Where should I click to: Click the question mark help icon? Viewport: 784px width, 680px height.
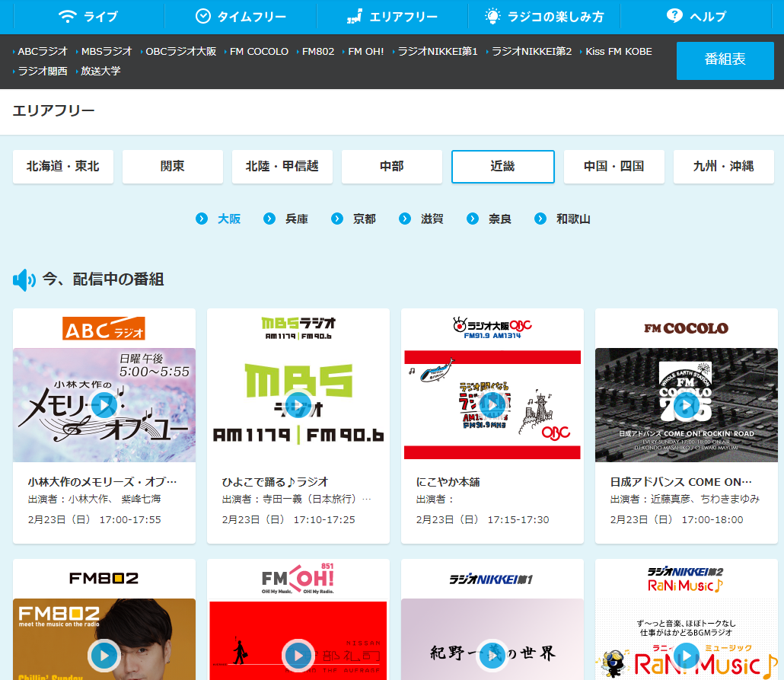coord(674,15)
